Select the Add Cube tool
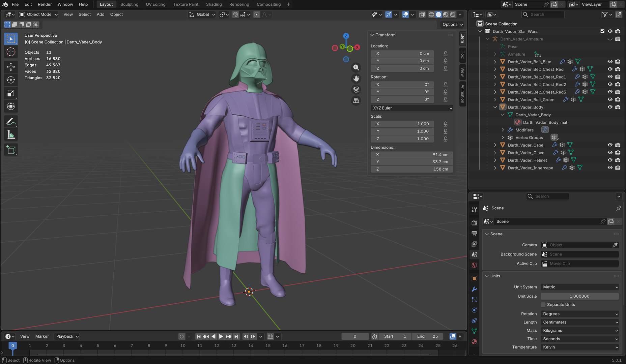The width and height of the screenshot is (626, 364). (x=11, y=150)
